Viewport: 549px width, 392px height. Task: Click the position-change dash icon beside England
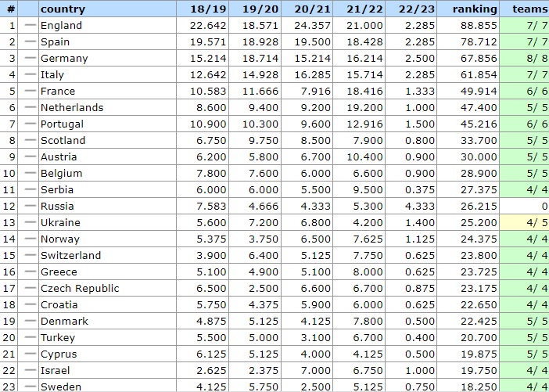pyautogui.click(x=30, y=26)
